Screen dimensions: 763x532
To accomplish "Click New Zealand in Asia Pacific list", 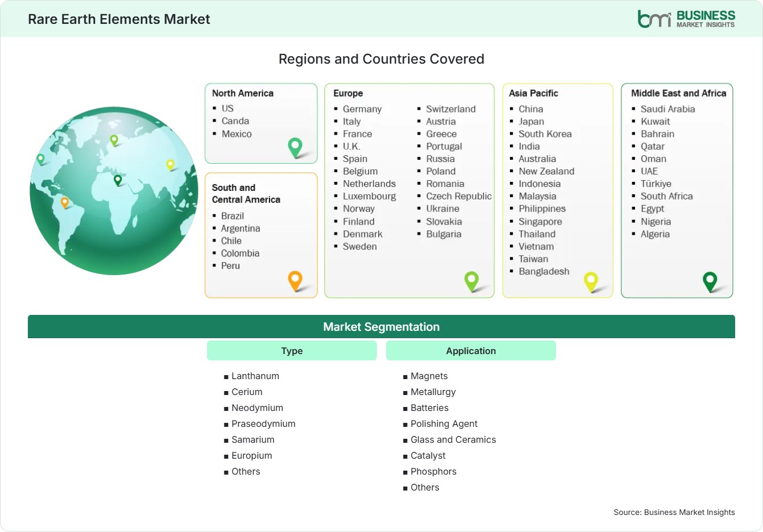I will coord(546,172).
